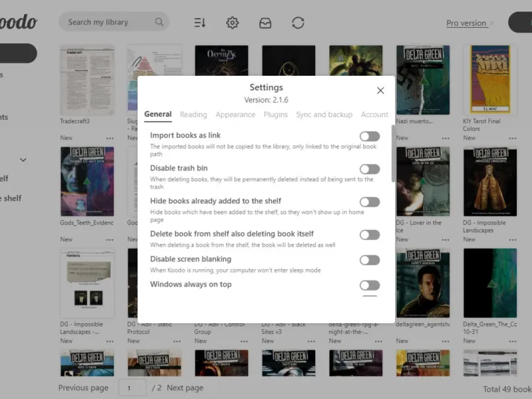Open the Delta_Green_The_Co book cover

point(490,283)
